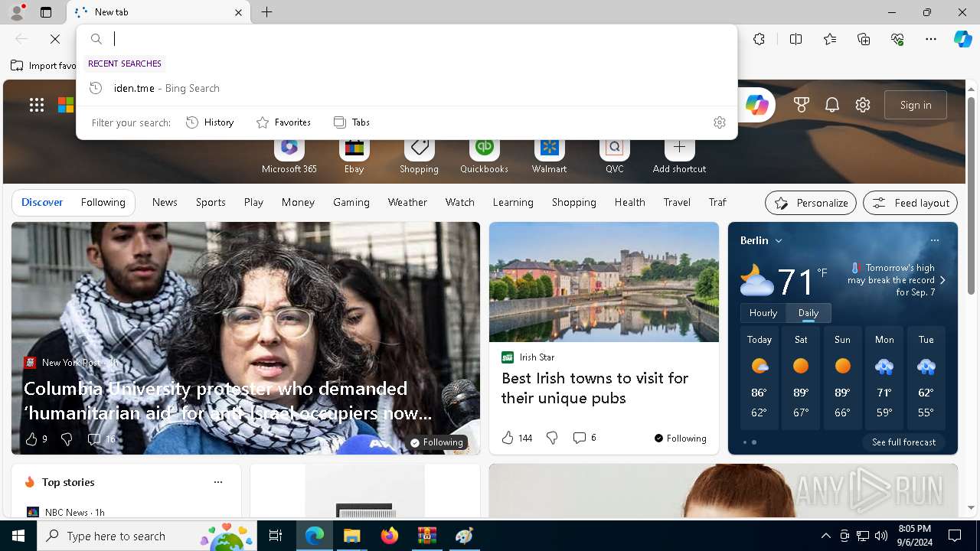
Task: Open the Sports category
Action: (211, 202)
